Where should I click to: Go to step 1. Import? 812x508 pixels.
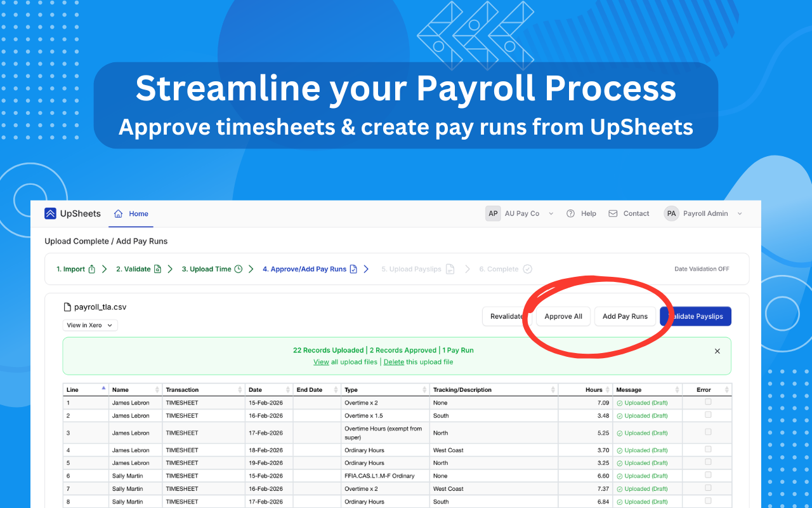70,269
